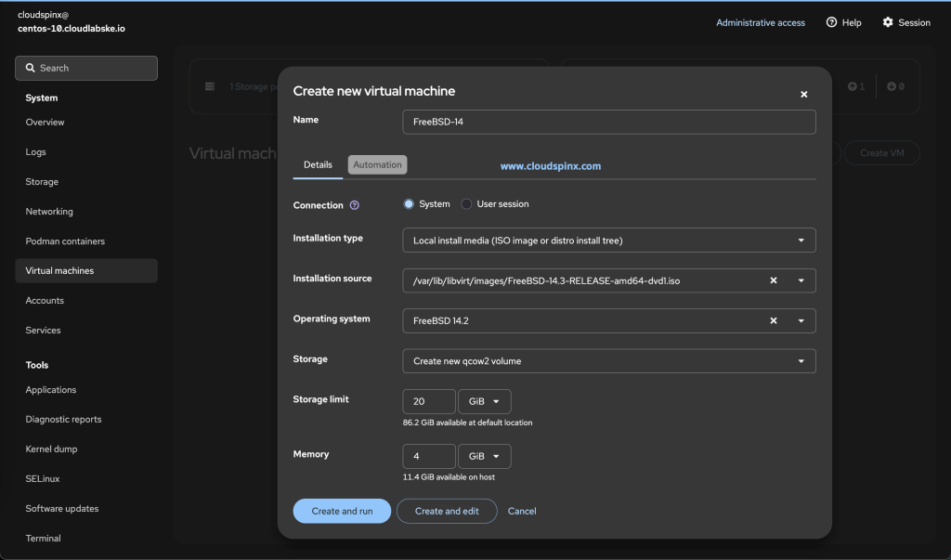Choose the User session radio button
Screen dimensions: 951x560
[x=465, y=203]
